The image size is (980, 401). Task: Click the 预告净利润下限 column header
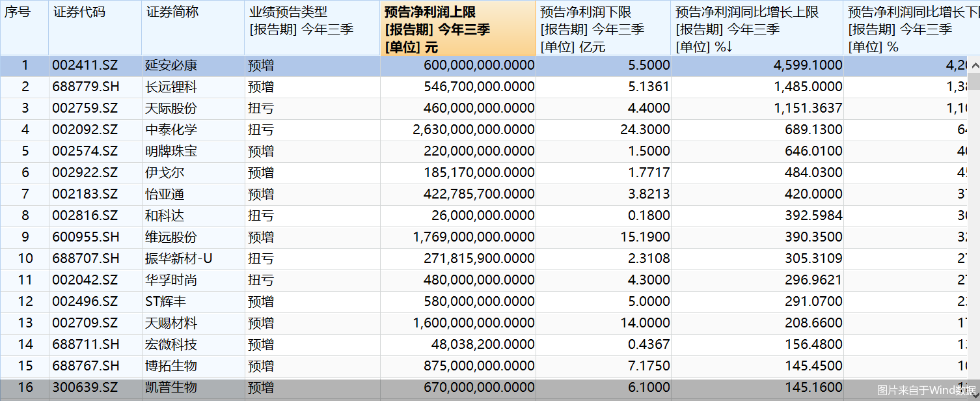603,28
